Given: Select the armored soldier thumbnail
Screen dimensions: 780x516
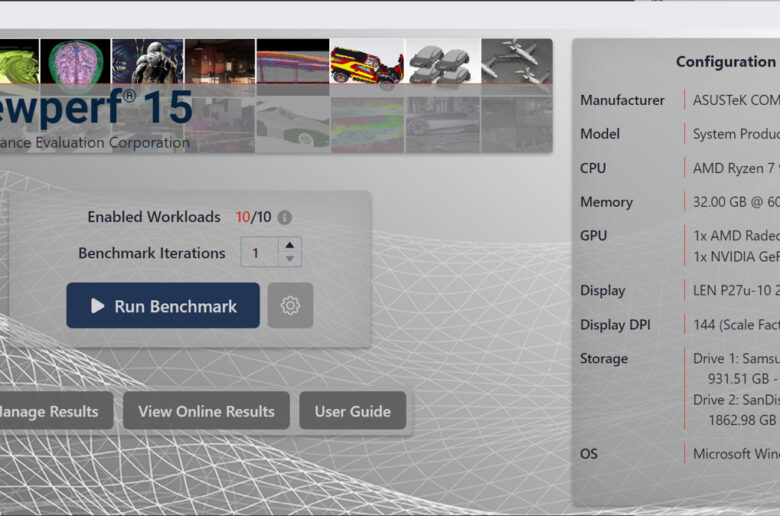Looking at the screenshot, I should pyautogui.click(x=148, y=62).
